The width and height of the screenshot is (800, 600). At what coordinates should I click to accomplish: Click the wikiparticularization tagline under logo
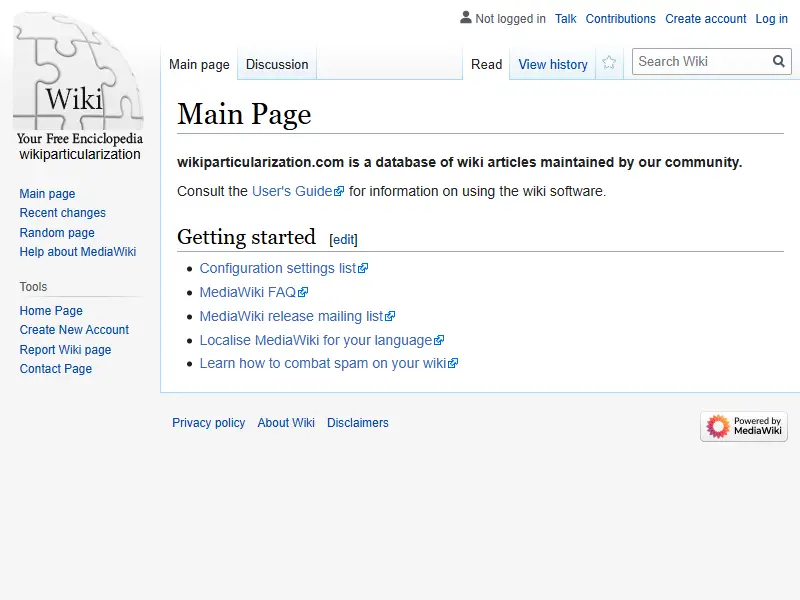80,154
